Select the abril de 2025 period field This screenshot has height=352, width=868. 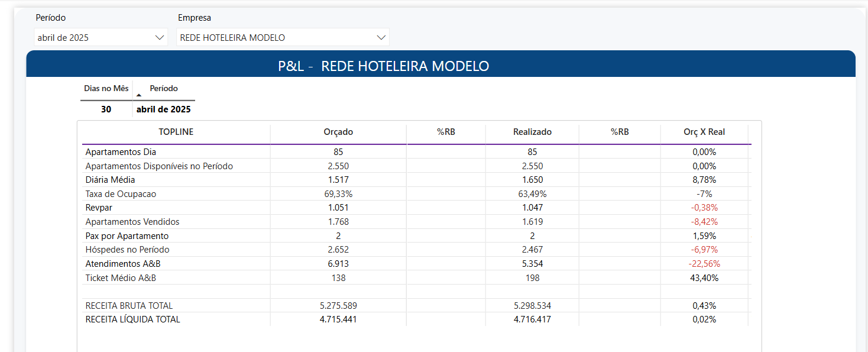point(101,37)
